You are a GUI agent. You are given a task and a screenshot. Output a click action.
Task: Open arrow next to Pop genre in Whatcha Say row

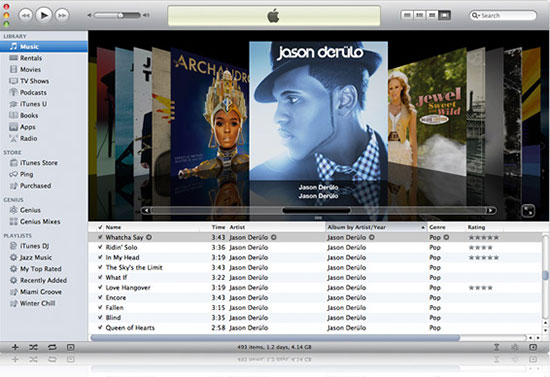pyautogui.click(x=446, y=237)
